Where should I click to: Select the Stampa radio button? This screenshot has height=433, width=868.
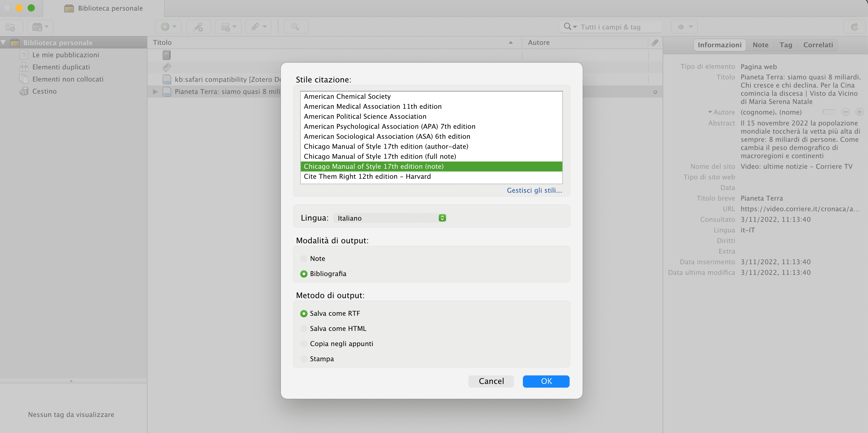304,359
